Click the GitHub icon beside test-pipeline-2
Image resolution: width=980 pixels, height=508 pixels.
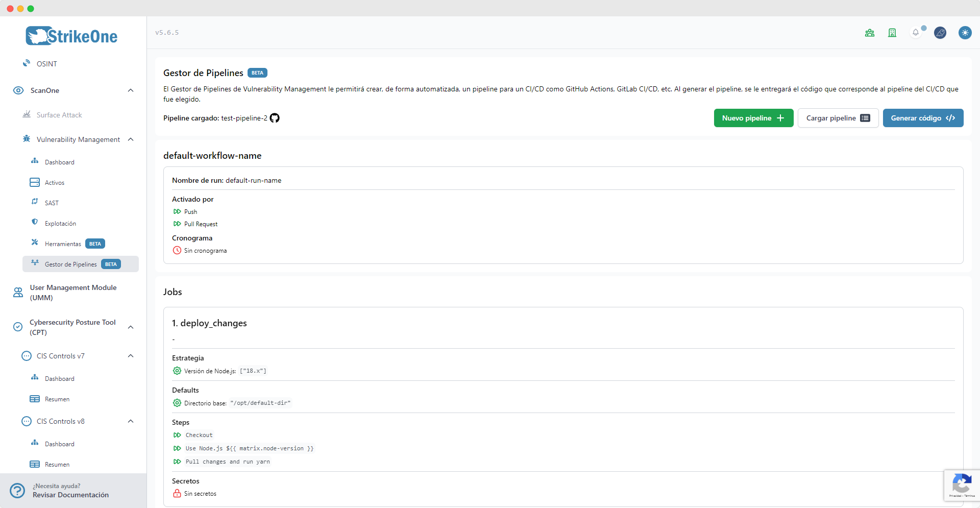pos(275,118)
